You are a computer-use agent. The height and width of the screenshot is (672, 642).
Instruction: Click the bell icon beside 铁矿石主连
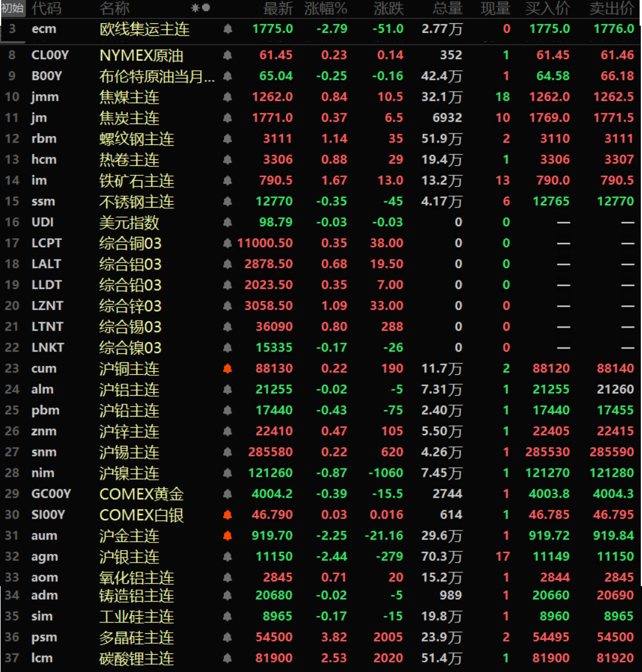(x=228, y=181)
